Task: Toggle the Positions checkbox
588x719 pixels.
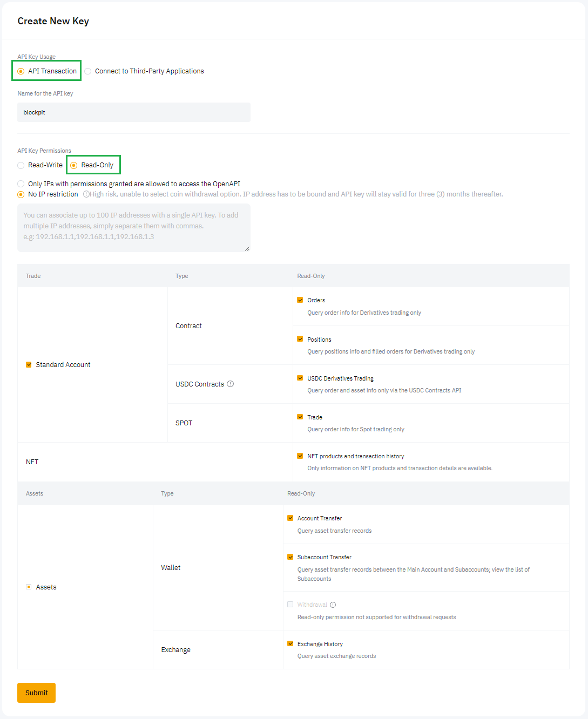Action: click(x=300, y=339)
